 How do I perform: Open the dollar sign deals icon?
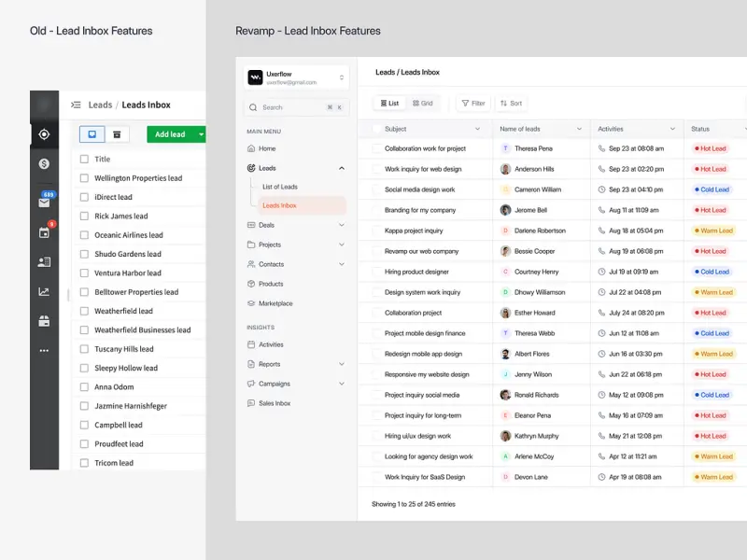[x=44, y=164]
